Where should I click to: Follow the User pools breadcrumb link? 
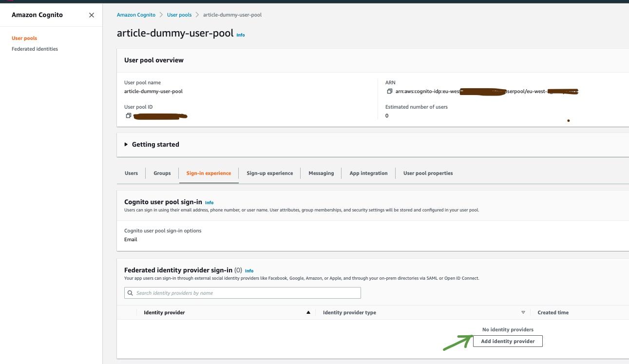(x=179, y=15)
